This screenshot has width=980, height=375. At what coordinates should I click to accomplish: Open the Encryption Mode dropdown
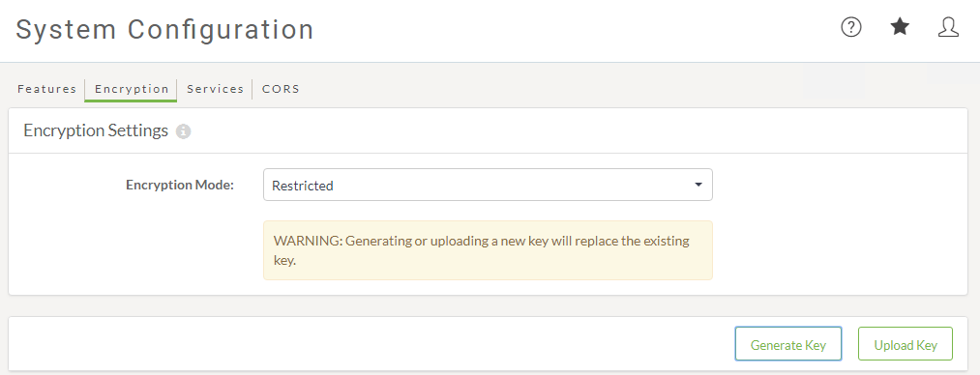pos(488,186)
